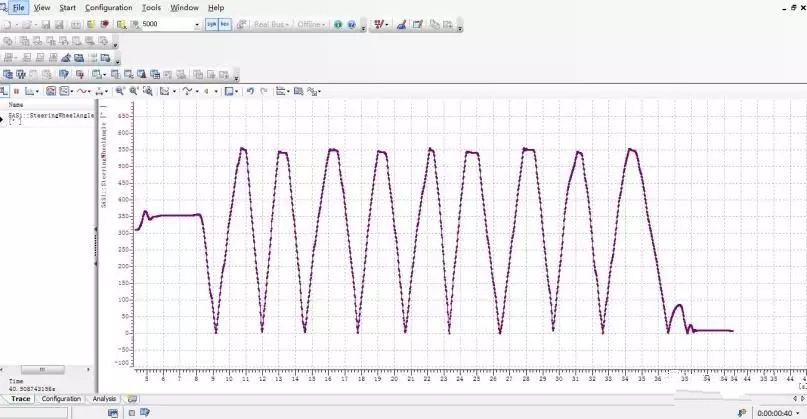Open the Tools menu
The image size is (807, 419).
click(151, 7)
